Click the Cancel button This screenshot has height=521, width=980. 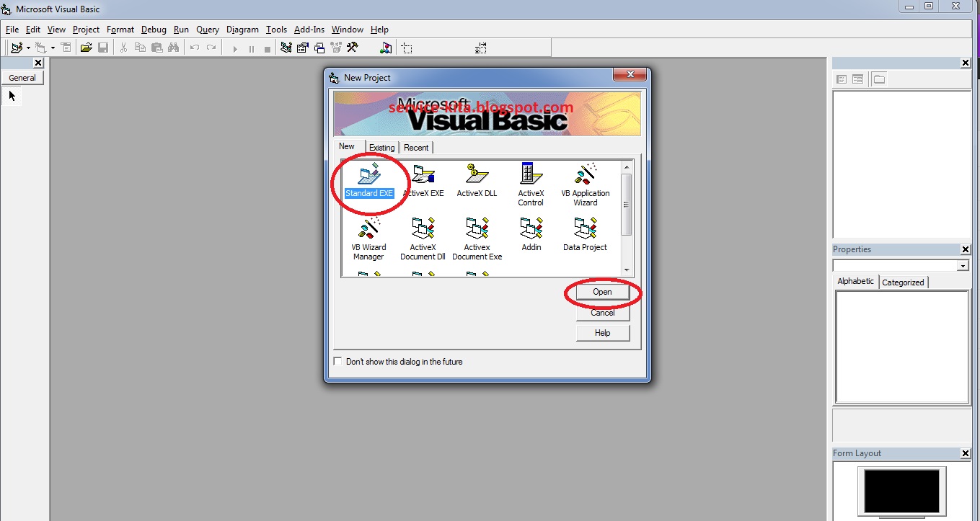pyautogui.click(x=602, y=313)
